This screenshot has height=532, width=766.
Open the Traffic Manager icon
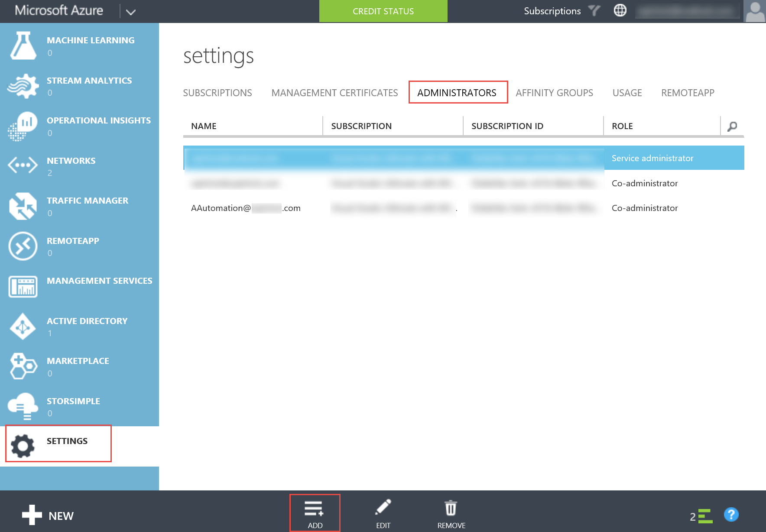pyautogui.click(x=23, y=206)
